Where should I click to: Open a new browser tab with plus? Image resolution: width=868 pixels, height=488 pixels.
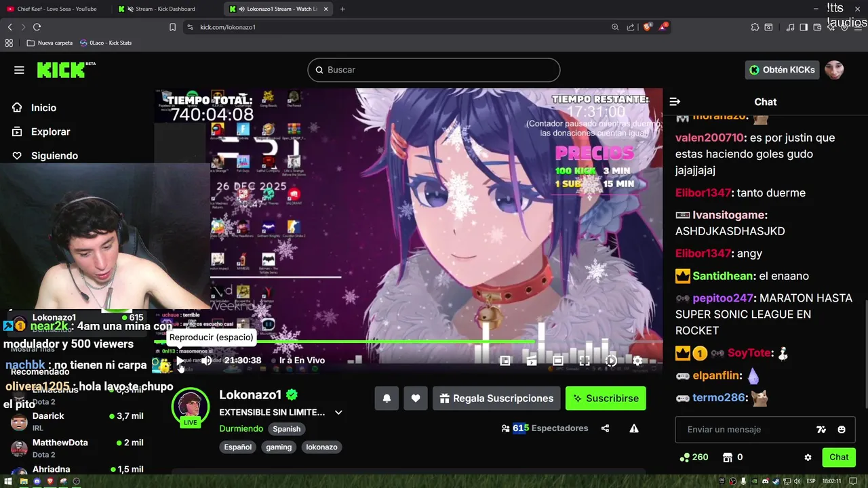tap(342, 9)
